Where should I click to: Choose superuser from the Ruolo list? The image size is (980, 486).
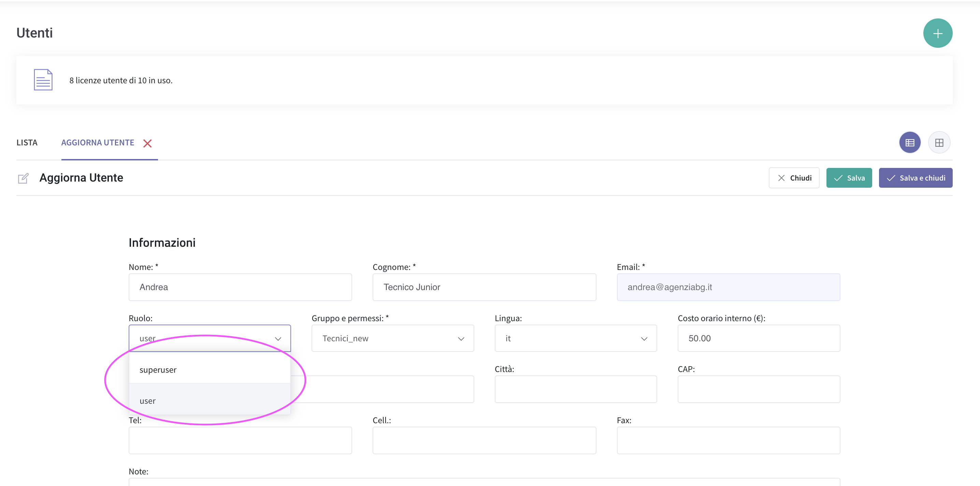[210, 370]
